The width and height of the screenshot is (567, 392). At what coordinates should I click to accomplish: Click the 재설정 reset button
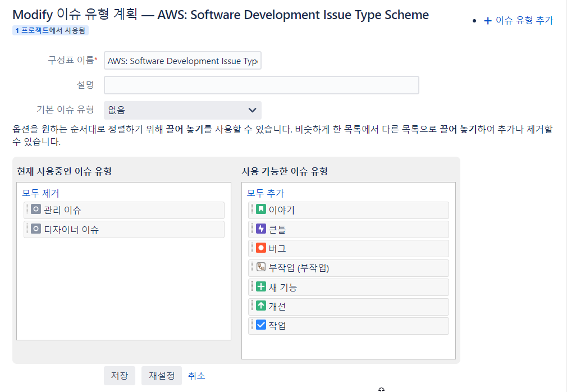click(x=162, y=375)
